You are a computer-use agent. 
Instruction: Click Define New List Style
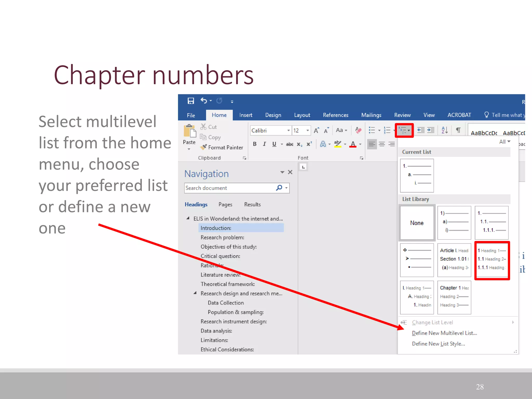coord(438,344)
